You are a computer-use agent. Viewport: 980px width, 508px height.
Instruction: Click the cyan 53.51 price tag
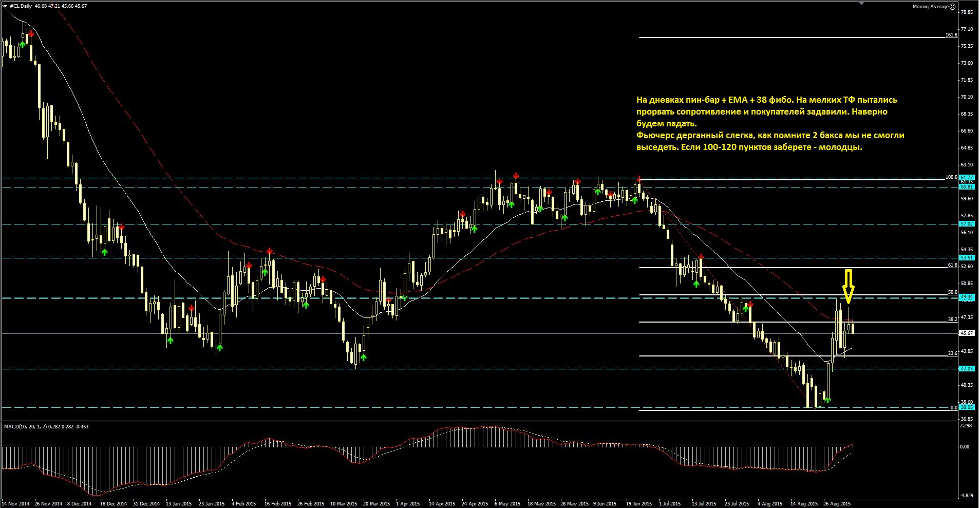click(967, 258)
